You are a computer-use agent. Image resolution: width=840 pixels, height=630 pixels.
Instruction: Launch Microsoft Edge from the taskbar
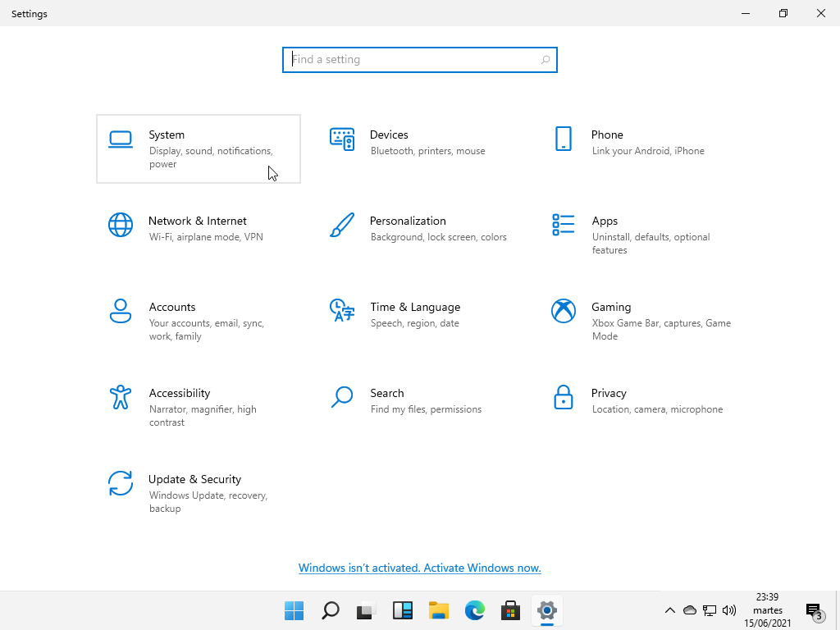[475, 610]
